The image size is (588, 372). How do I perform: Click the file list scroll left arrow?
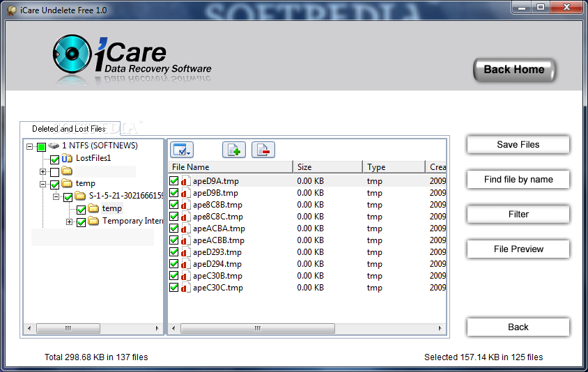coord(173,329)
